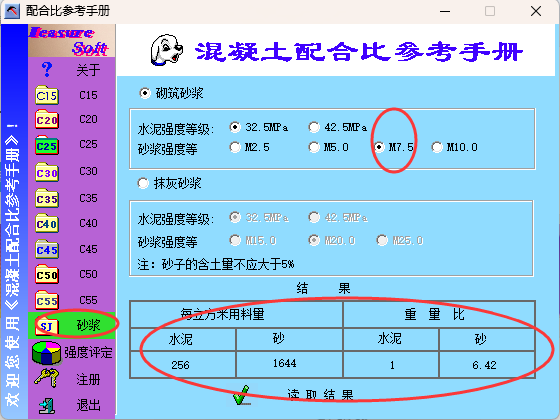This screenshot has width=560, height=420.
Task: Open the 强度评定 label
Action: pyautogui.click(x=88, y=352)
